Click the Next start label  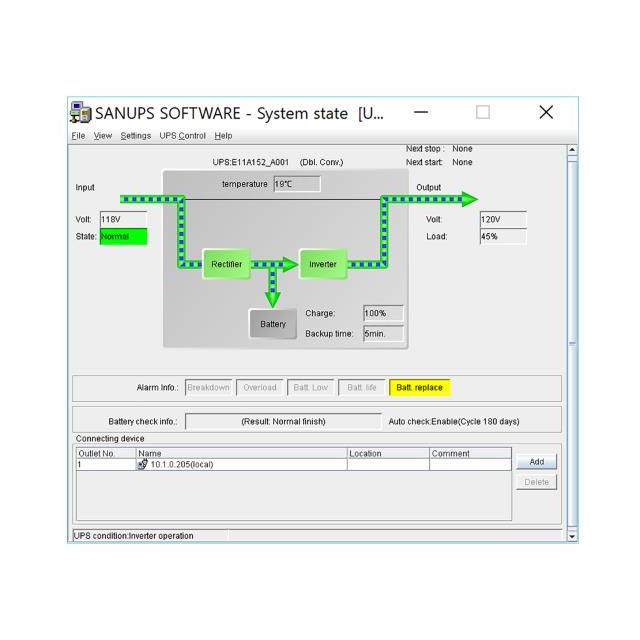point(424,162)
